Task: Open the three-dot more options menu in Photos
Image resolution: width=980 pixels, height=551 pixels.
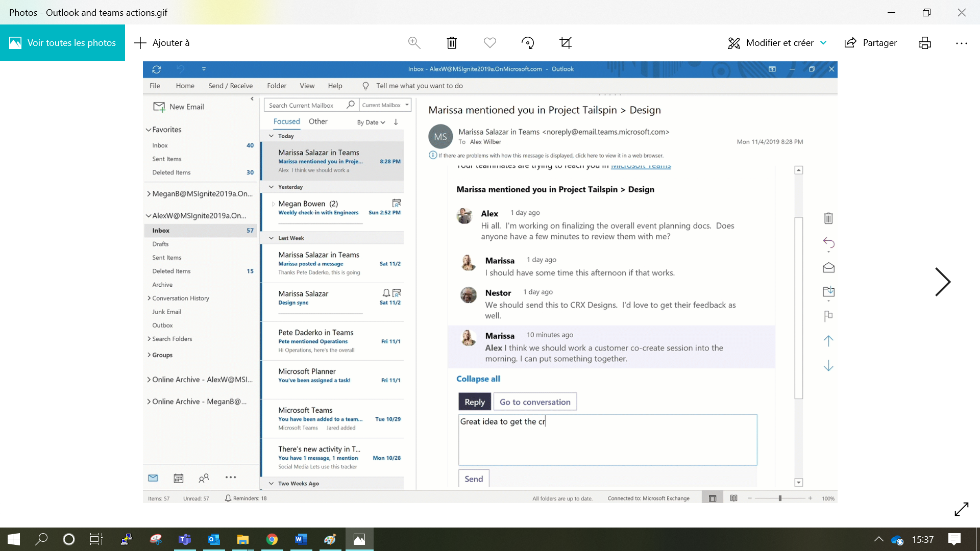Action: pos(962,43)
